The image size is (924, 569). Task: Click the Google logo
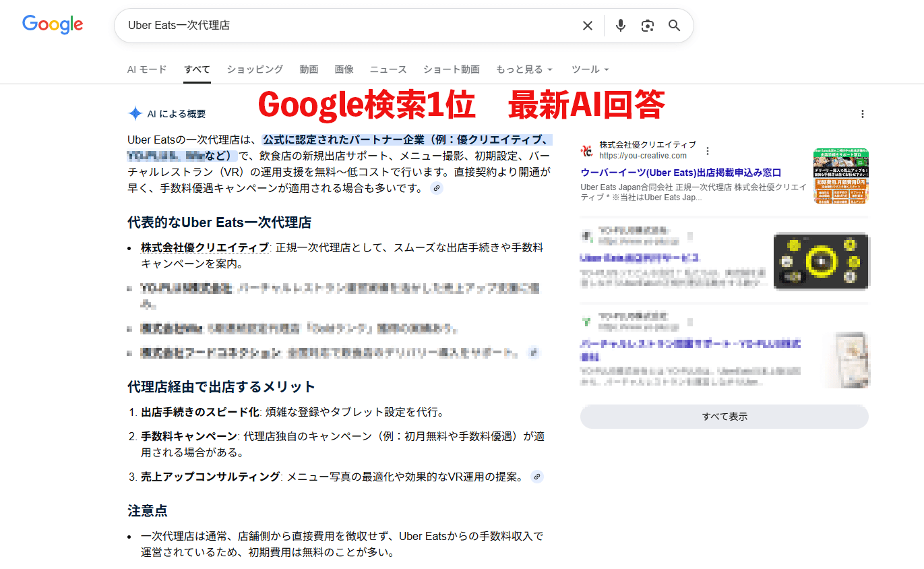53,25
